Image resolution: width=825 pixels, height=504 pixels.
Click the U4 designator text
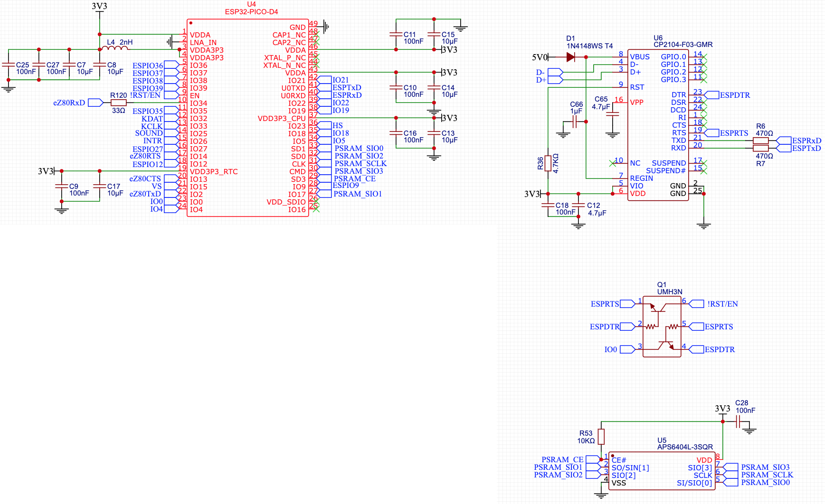(x=251, y=4)
